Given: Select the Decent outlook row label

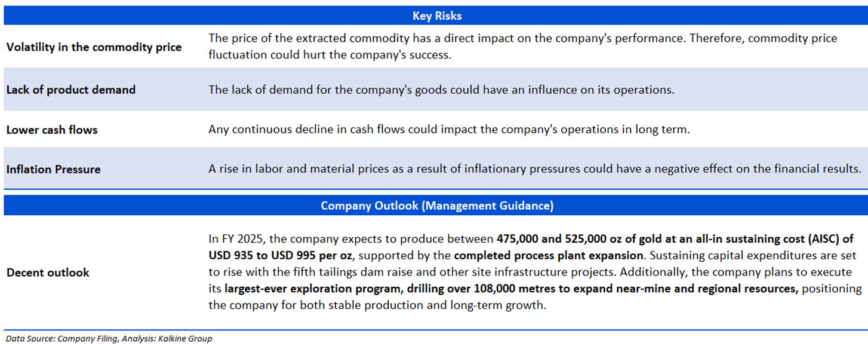Looking at the screenshot, I should pos(48,272).
